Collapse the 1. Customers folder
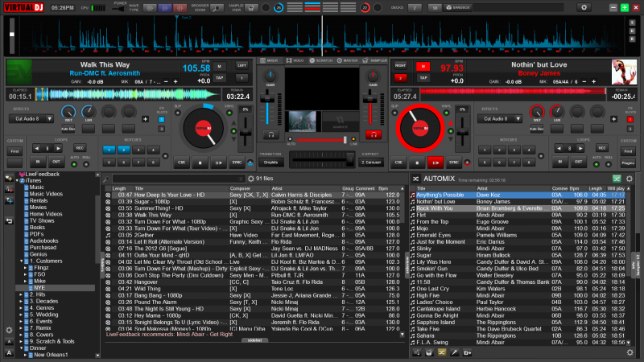 (x=22, y=261)
